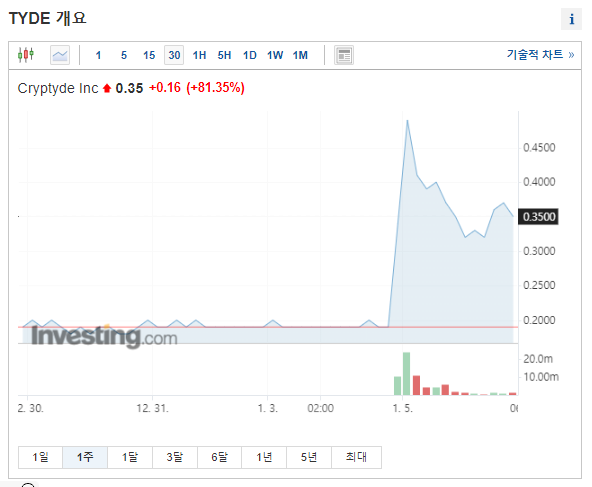Image resolution: width=592 pixels, height=487 pixels.
Task: Set the interval to 15 minutes
Action: (x=149, y=55)
